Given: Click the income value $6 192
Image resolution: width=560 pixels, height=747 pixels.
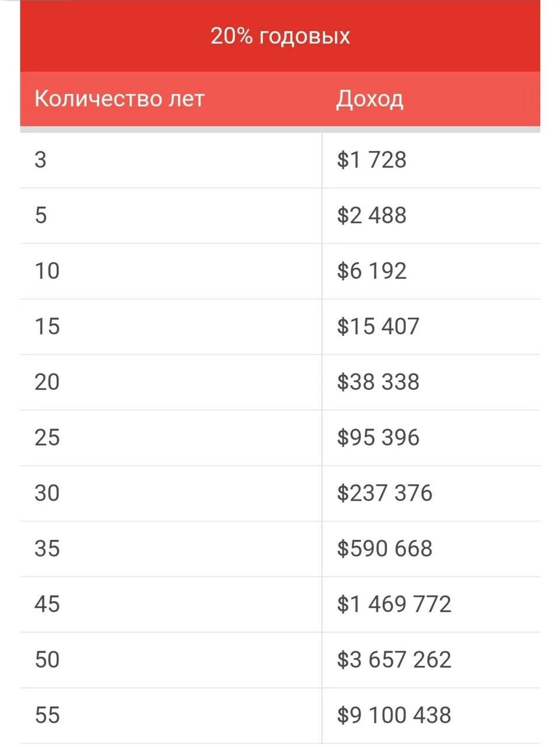Looking at the screenshot, I should [372, 271].
